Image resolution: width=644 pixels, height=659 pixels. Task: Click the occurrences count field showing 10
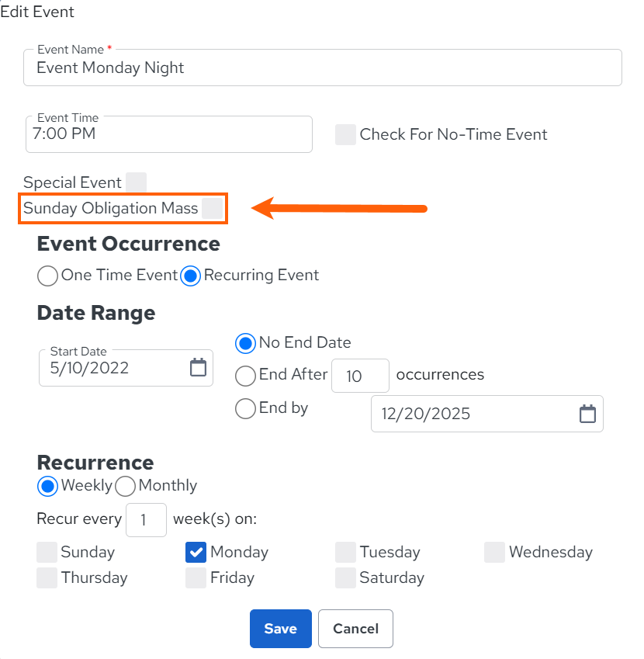pos(360,376)
